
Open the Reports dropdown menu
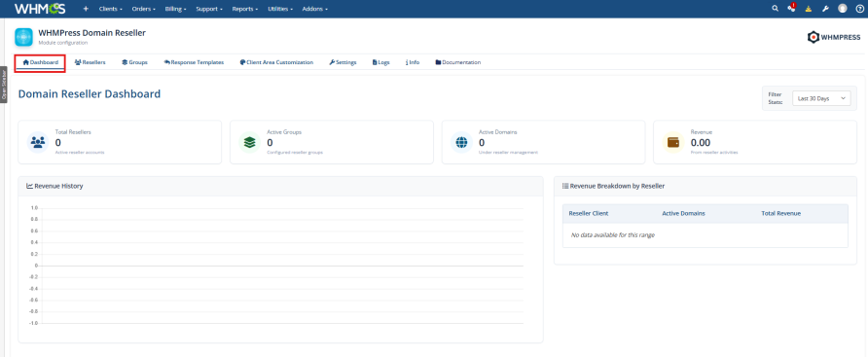[245, 9]
